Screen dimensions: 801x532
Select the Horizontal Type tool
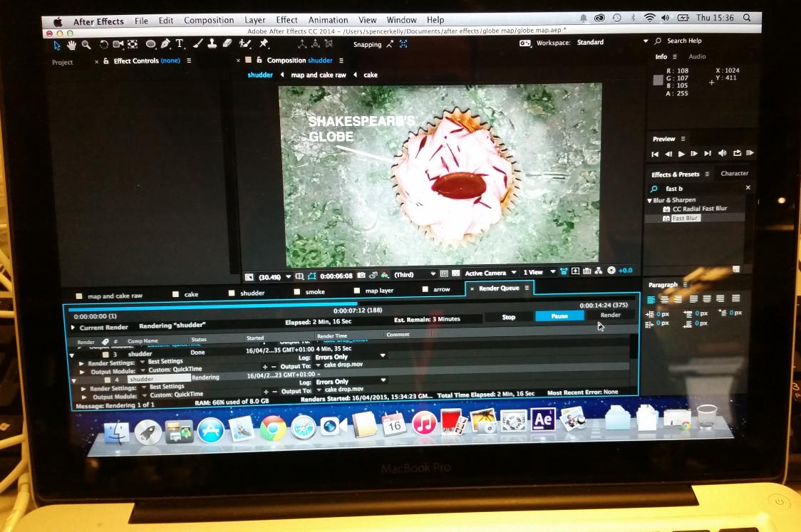tap(180, 44)
